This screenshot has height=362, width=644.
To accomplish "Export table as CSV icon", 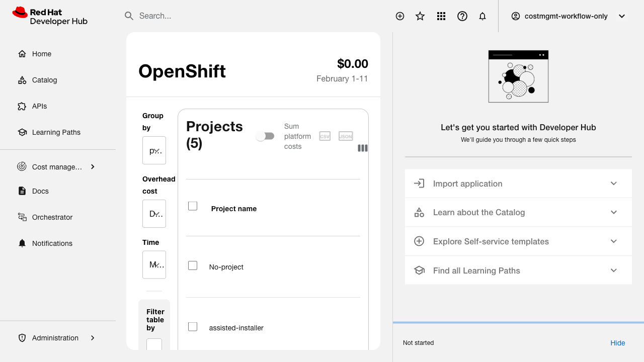I will pos(325,136).
